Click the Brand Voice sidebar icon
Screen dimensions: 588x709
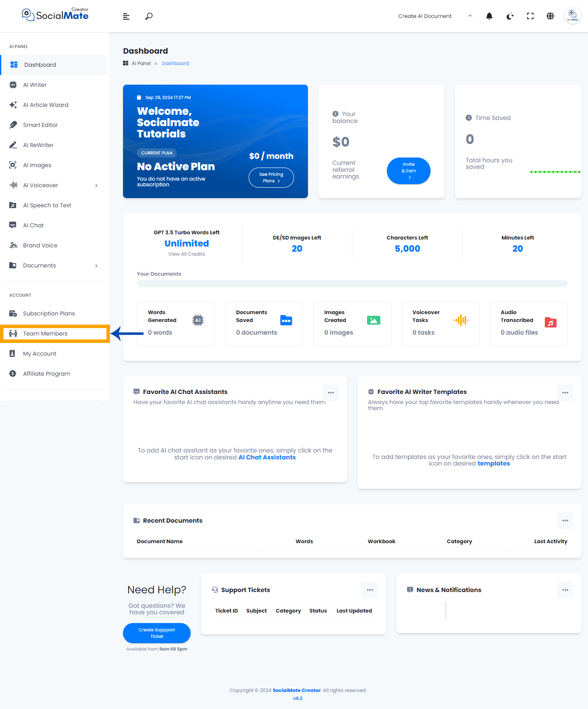[x=13, y=245]
